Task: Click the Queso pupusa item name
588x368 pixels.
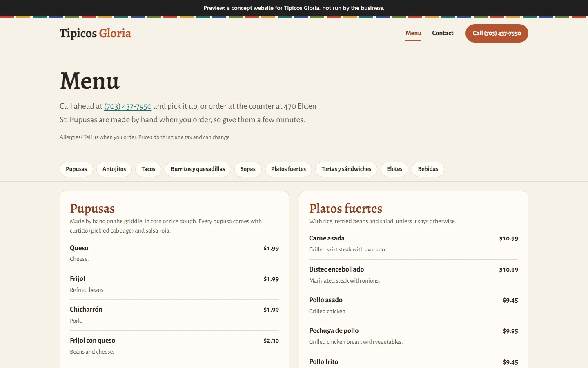Action: [79, 248]
